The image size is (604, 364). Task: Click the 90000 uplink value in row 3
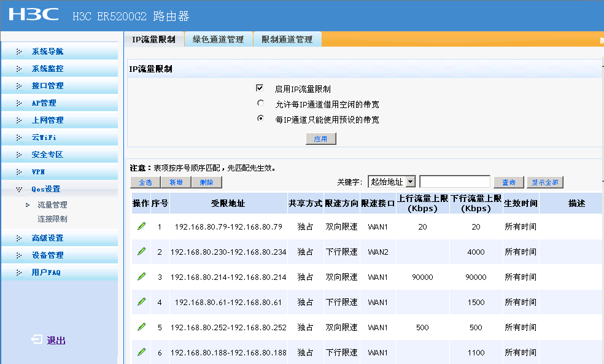pyautogui.click(x=422, y=277)
